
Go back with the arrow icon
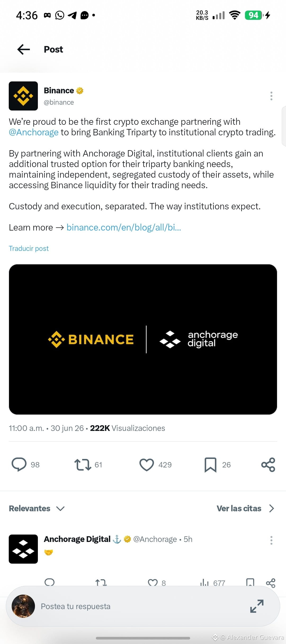click(24, 49)
